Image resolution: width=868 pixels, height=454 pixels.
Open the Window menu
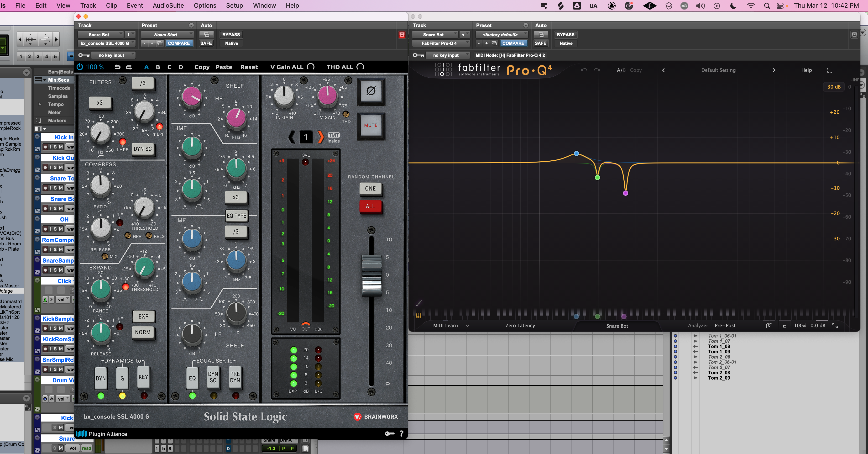pos(264,5)
